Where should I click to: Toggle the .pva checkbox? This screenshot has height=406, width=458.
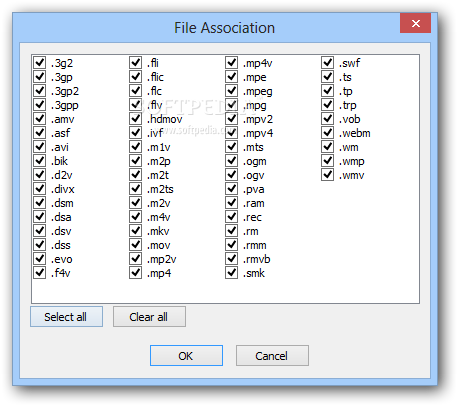[232, 189]
